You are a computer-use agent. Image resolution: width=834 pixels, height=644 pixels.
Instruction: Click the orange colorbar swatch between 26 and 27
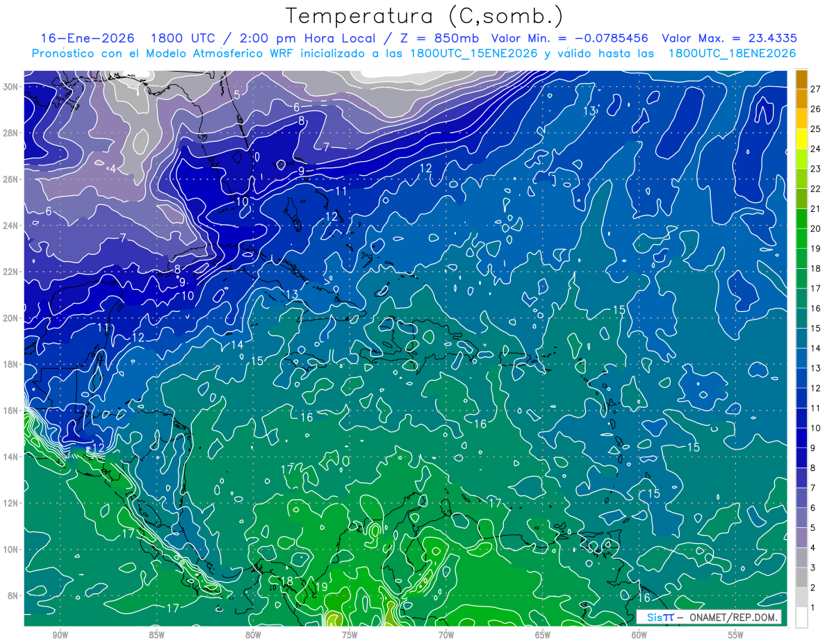point(801,99)
